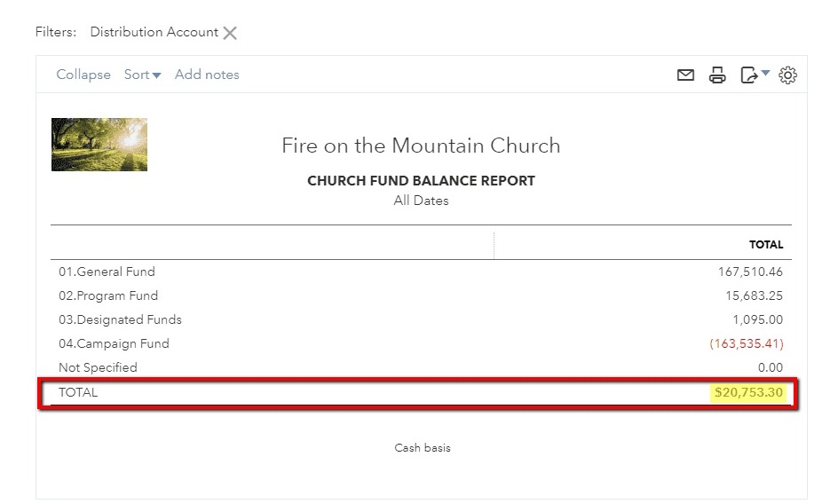Click the Collapse link
The height and width of the screenshot is (504, 838).
coord(83,75)
